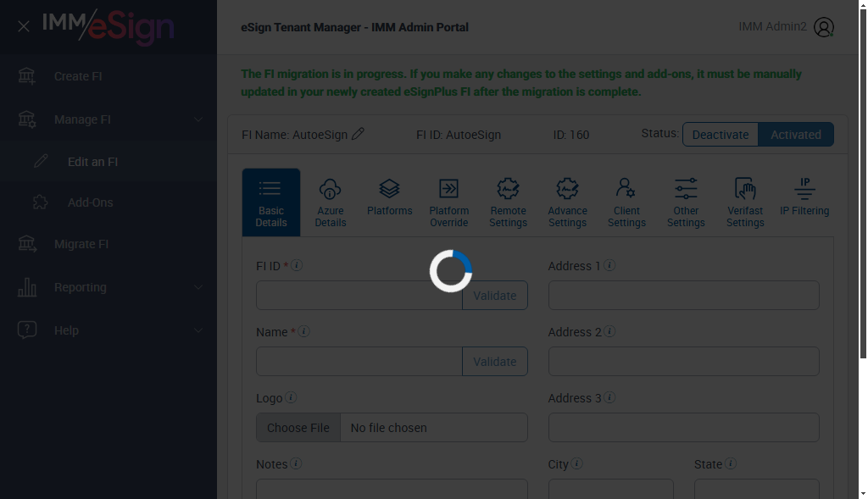
Task: Show info tooltip for State
Action: pyautogui.click(x=731, y=463)
